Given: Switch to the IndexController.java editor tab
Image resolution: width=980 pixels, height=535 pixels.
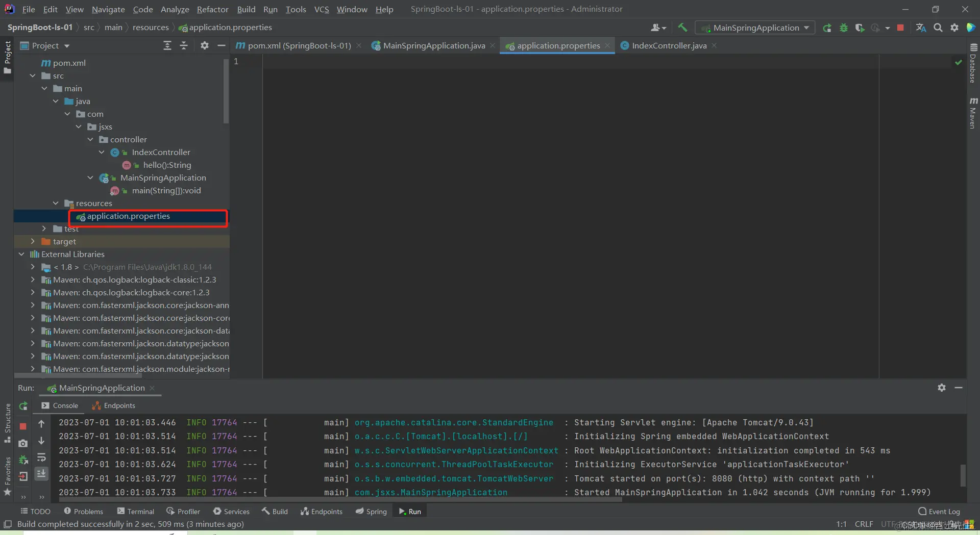Looking at the screenshot, I should (669, 46).
